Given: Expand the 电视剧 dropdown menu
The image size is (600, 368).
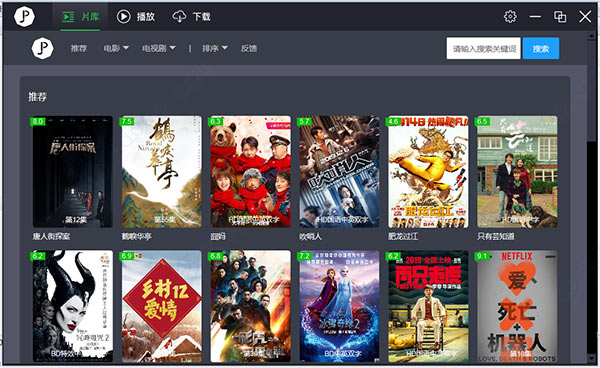Looking at the screenshot, I should pos(159,48).
